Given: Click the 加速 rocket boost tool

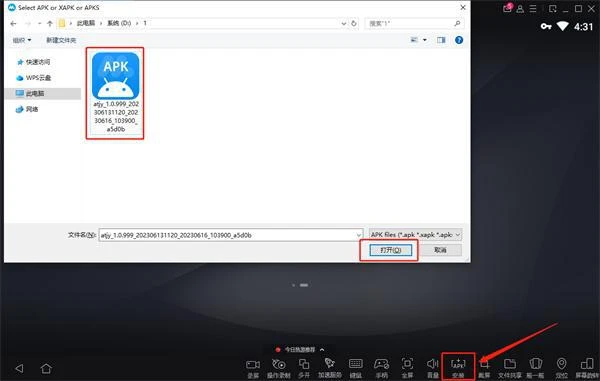Looking at the screenshot, I should tap(329, 368).
